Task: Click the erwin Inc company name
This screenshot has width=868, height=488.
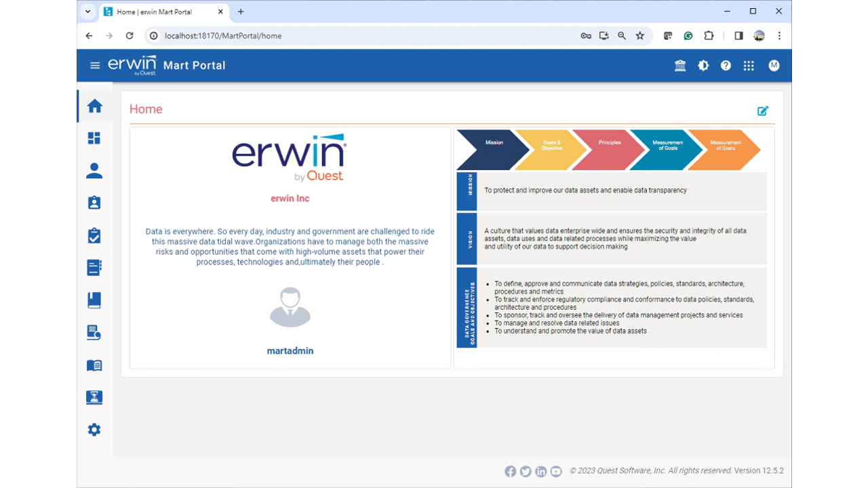Action: (x=290, y=199)
